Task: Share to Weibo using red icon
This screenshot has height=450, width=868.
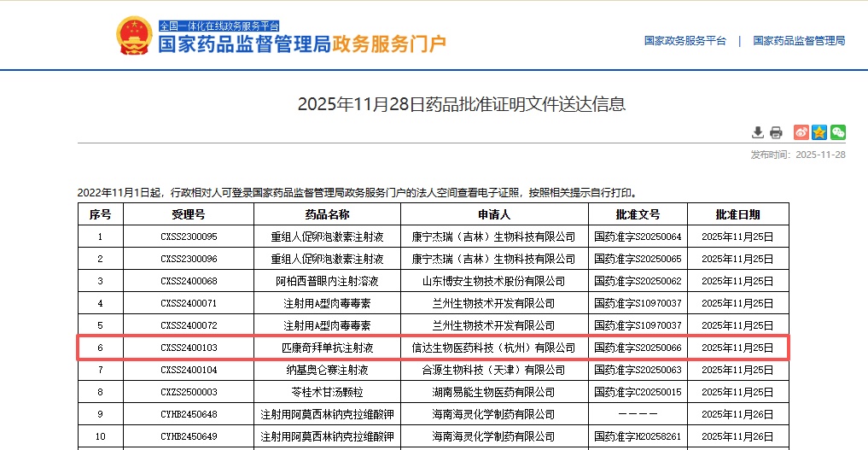Action: coord(801,132)
